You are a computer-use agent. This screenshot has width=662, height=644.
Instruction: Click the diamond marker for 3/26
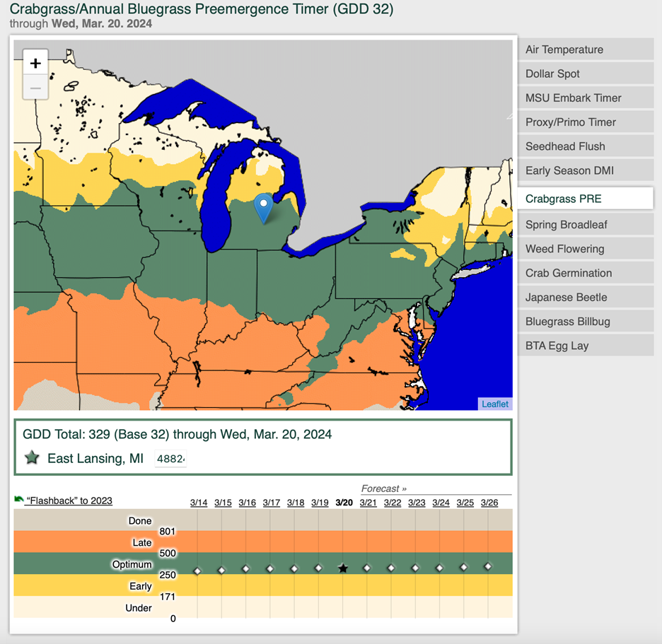coord(488,566)
